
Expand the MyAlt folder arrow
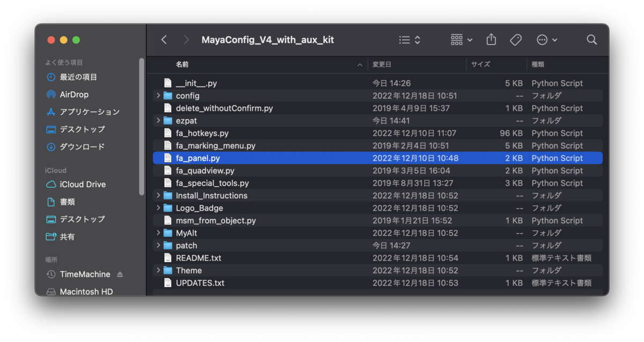point(158,233)
